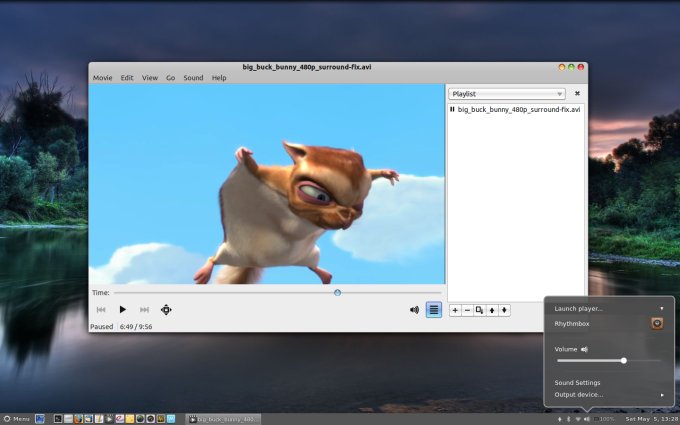
Task: Resume playback with the play button
Action: (122, 310)
